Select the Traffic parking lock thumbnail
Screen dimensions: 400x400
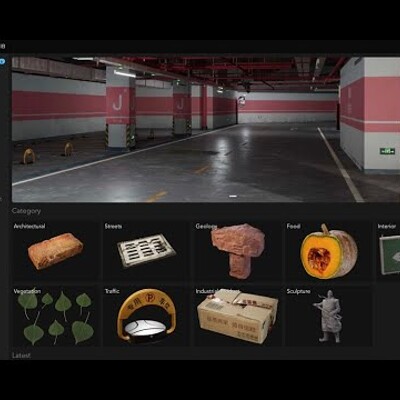(146, 315)
